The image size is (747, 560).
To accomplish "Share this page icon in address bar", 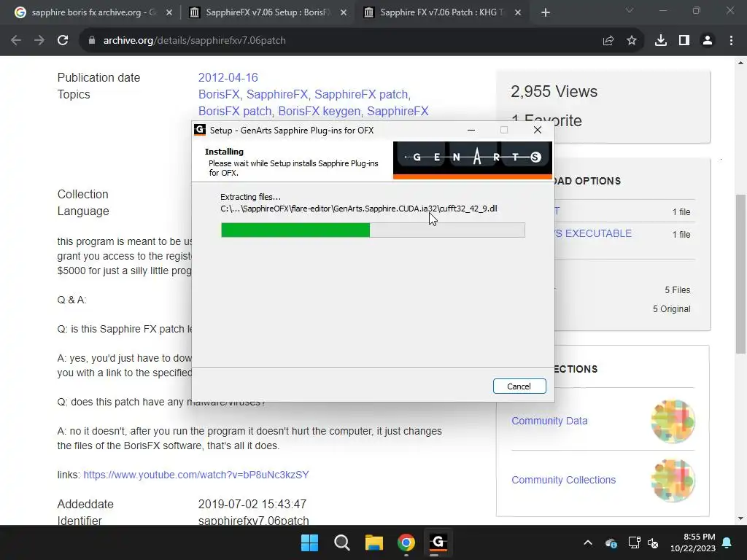I will coord(608,41).
